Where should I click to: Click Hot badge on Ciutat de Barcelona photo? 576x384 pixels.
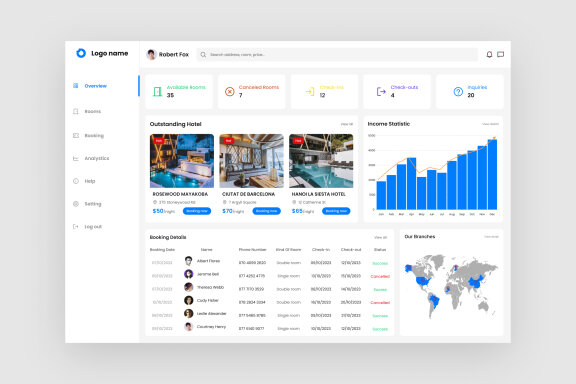click(228, 141)
